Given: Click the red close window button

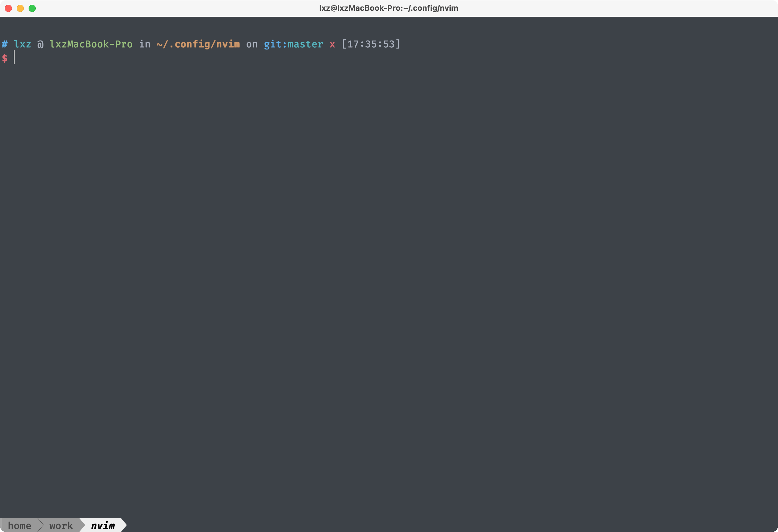Looking at the screenshot, I should coord(8,8).
